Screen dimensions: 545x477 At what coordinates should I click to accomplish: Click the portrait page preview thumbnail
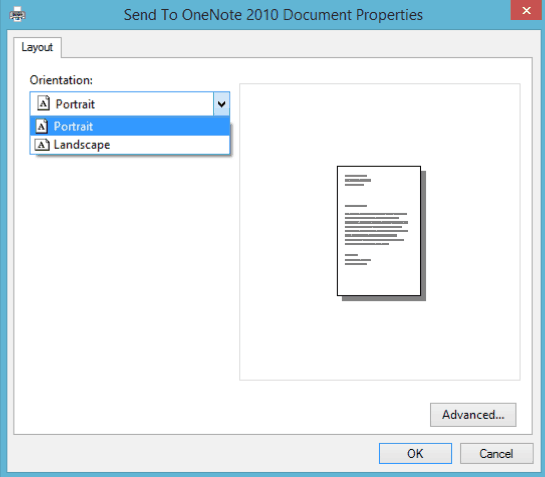(379, 231)
